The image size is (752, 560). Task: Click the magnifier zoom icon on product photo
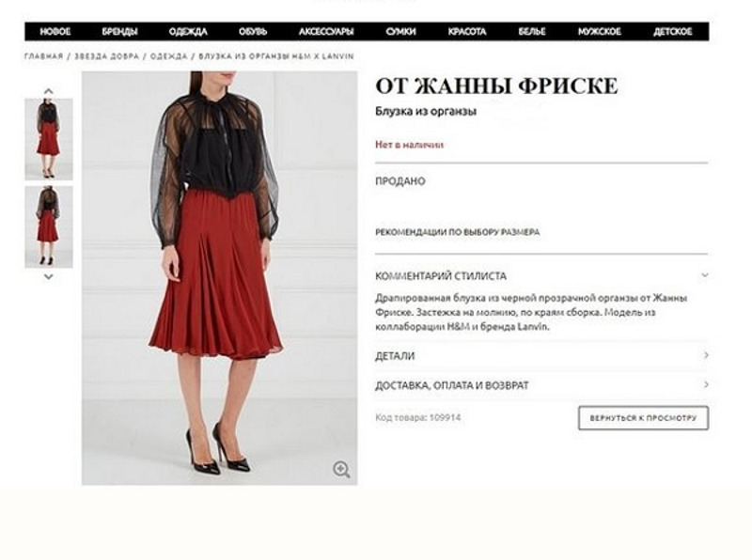click(341, 469)
